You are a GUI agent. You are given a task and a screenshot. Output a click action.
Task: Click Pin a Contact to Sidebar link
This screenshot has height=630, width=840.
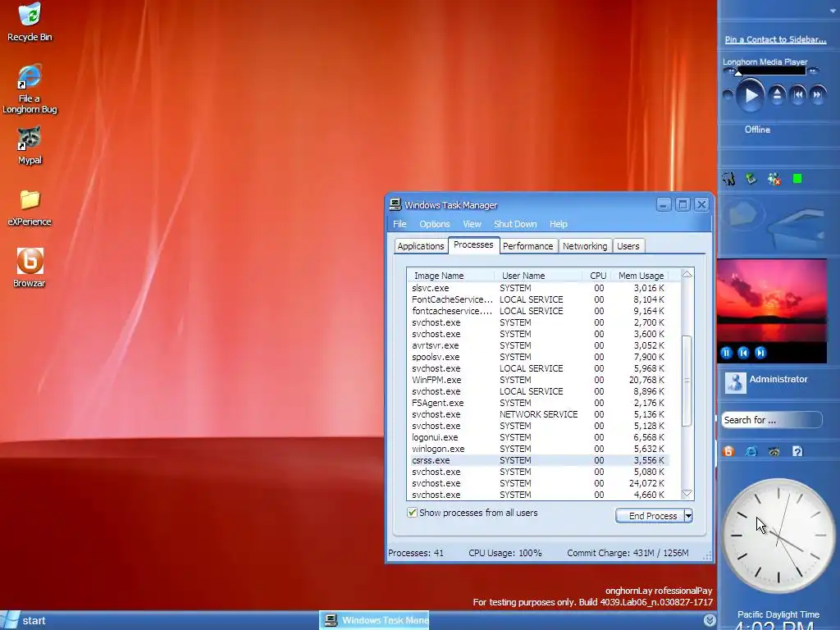pyautogui.click(x=775, y=39)
